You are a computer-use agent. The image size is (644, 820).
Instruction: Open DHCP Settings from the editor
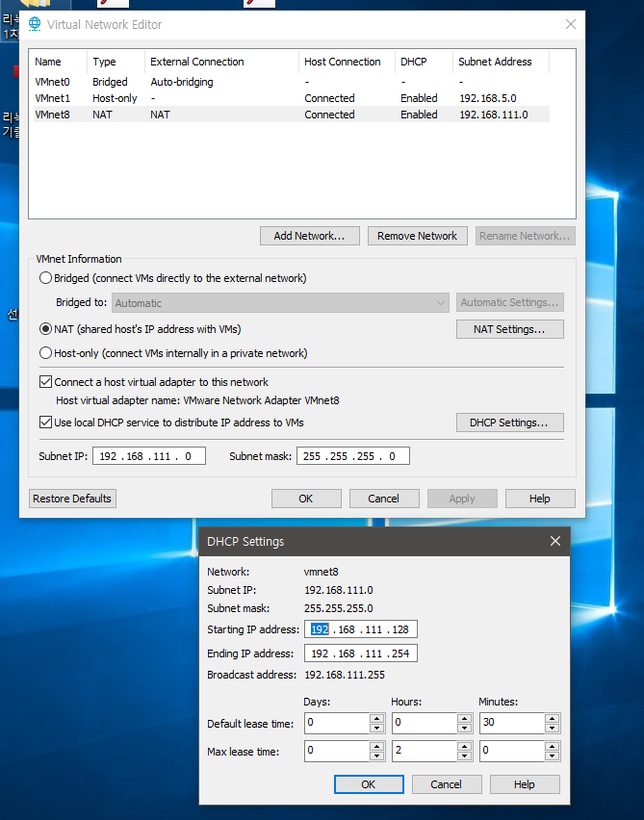(509, 423)
